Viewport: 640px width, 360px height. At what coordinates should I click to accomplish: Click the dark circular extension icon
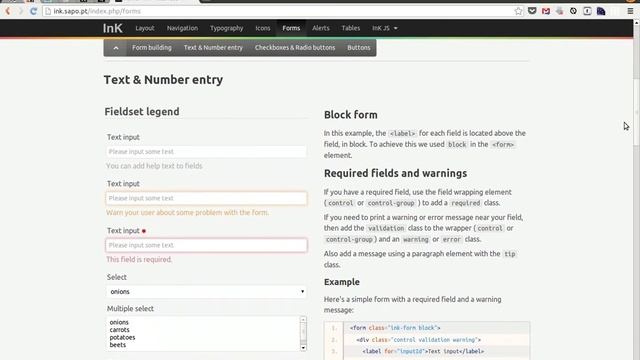tap(573, 11)
